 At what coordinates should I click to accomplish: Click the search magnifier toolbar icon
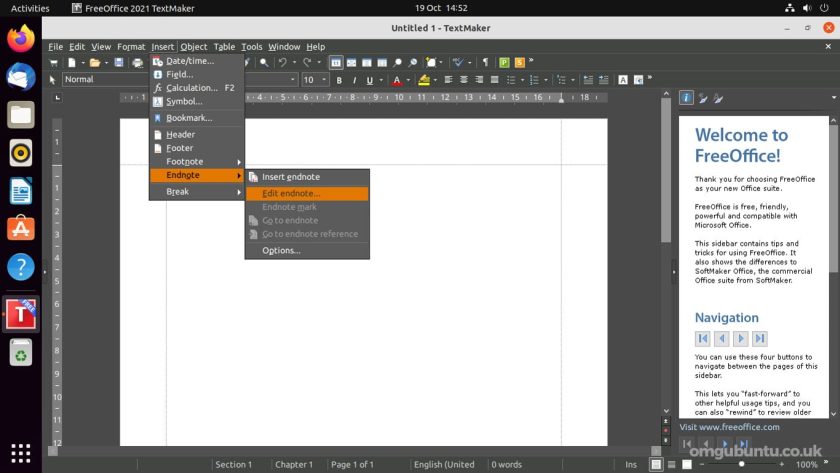point(264,63)
